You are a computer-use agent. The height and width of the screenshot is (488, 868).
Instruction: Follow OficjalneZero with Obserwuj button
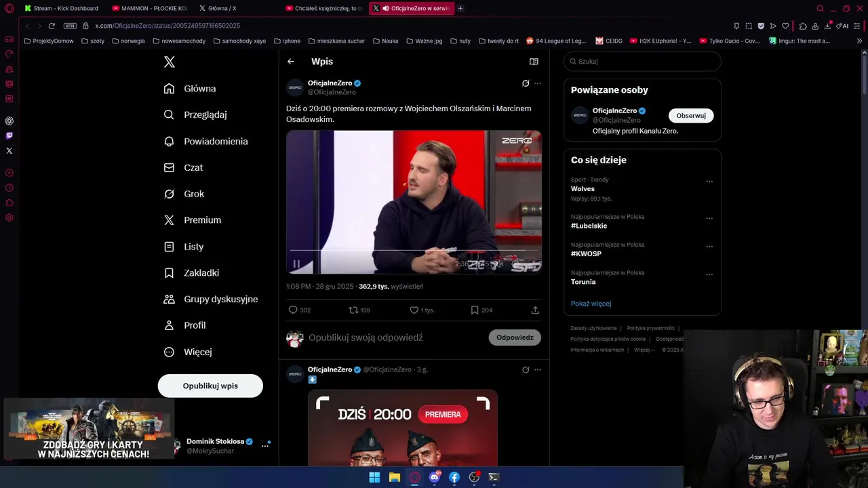[691, 115]
